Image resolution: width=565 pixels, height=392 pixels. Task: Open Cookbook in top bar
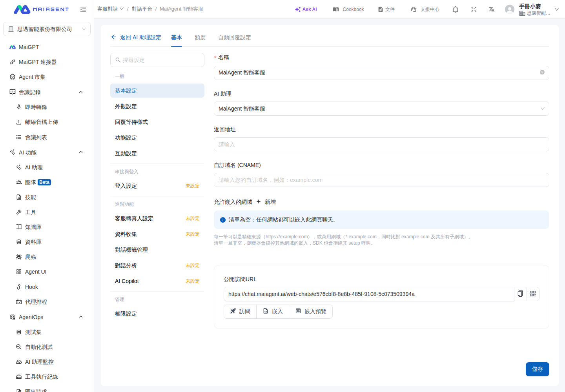click(x=348, y=9)
